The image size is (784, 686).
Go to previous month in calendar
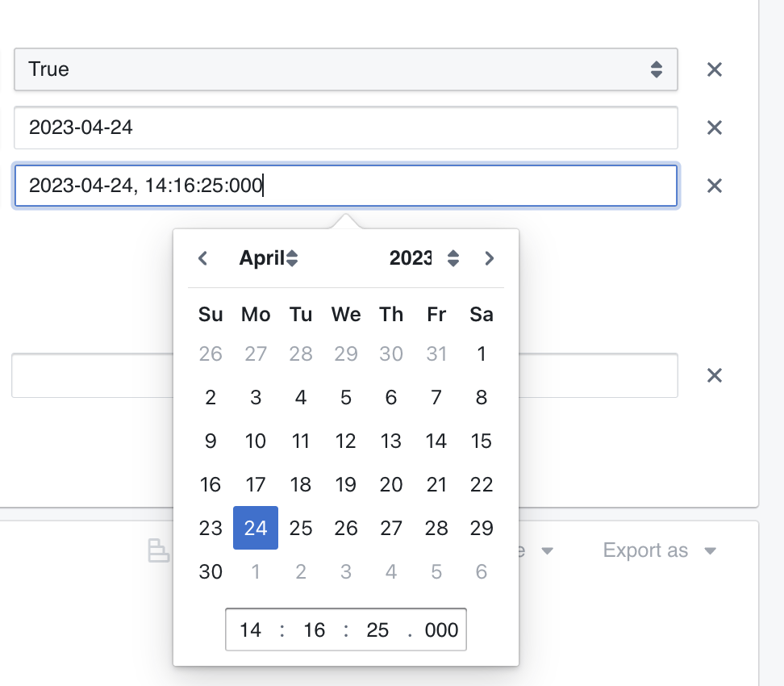tap(202, 258)
